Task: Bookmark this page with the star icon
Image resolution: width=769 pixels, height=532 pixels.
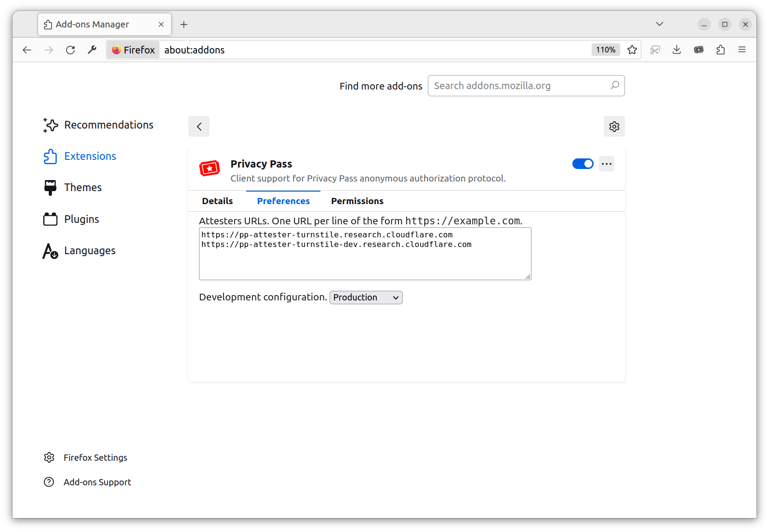Action: click(632, 50)
